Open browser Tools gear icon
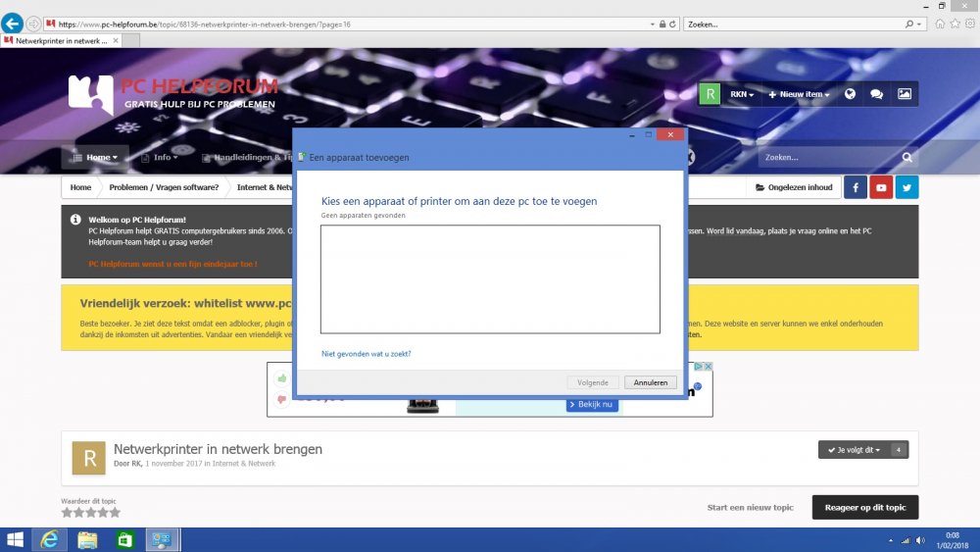 click(970, 24)
